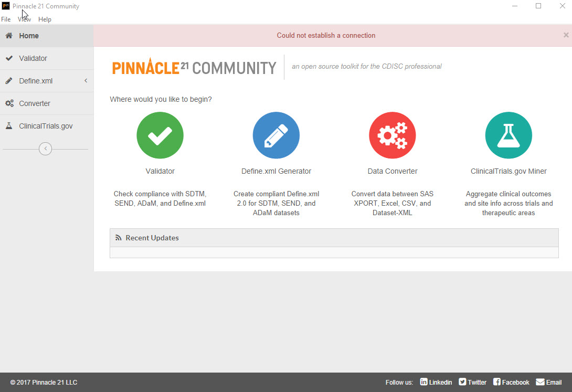
Task: Click 'Could not establish a connection' message
Action: click(x=326, y=35)
